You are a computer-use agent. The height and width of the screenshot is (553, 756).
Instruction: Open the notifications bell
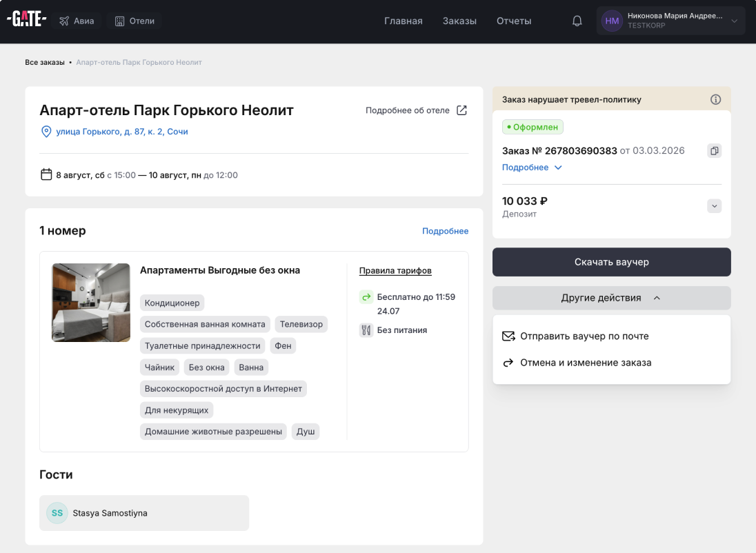577,21
